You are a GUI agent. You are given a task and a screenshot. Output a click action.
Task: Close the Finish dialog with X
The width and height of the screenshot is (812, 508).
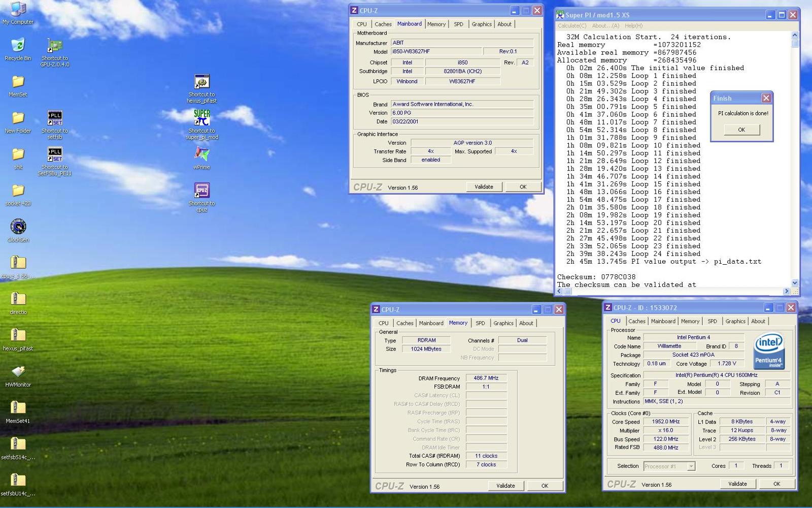[x=766, y=98]
